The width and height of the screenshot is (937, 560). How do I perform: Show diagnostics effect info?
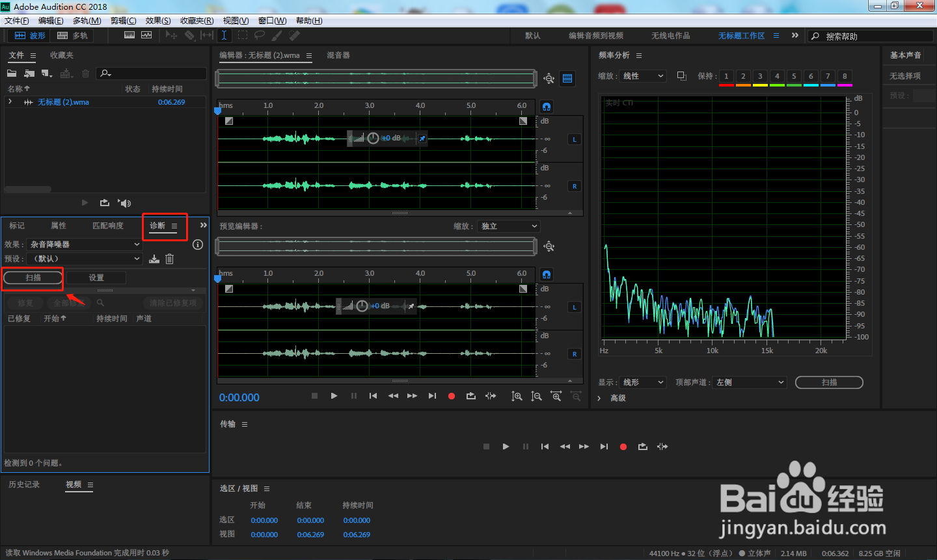pos(198,245)
